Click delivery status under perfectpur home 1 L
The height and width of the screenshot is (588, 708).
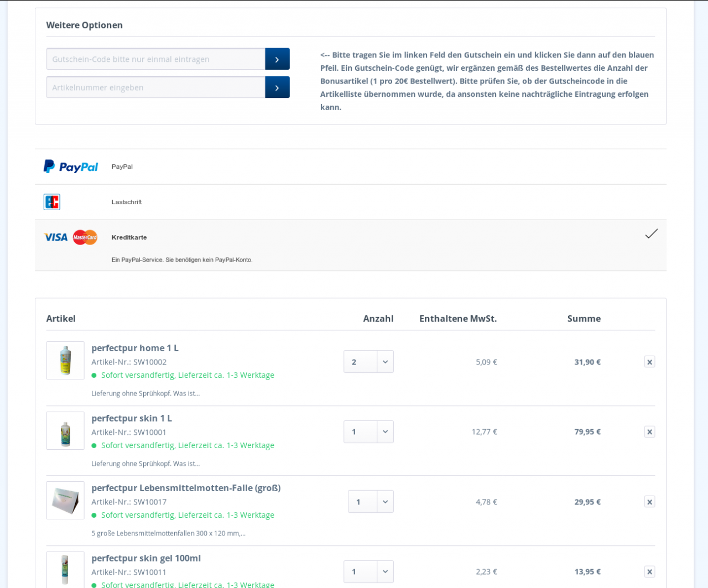tap(183, 375)
